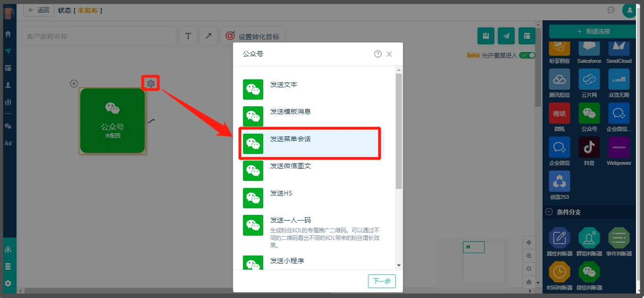Select the 微吼 connector
Viewport: 644px width, 298px height.
pyautogui.click(x=560, y=117)
